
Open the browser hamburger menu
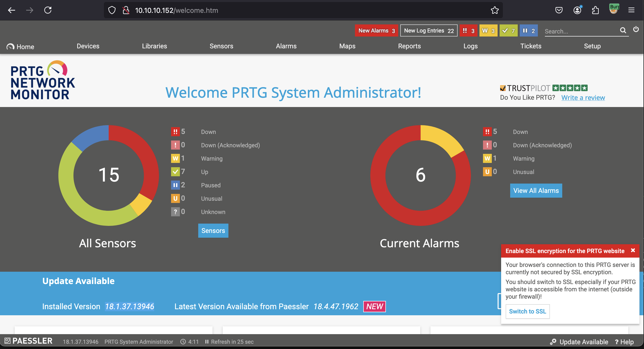[x=631, y=10]
